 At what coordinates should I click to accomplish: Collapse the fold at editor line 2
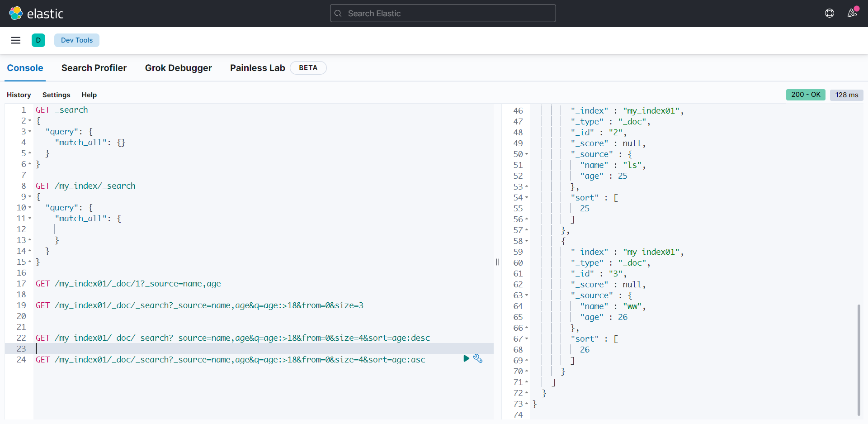point(30,121)
